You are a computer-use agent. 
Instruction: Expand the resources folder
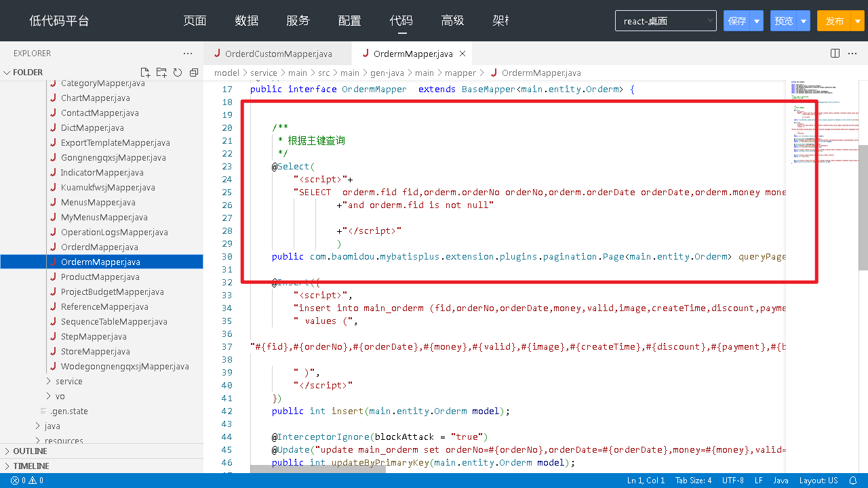(64, 441)
